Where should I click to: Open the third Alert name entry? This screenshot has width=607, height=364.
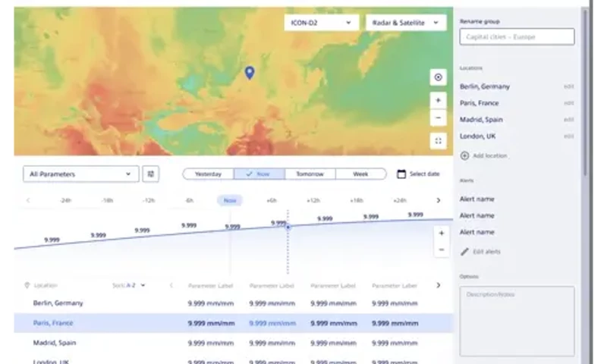tap(477, 233)
